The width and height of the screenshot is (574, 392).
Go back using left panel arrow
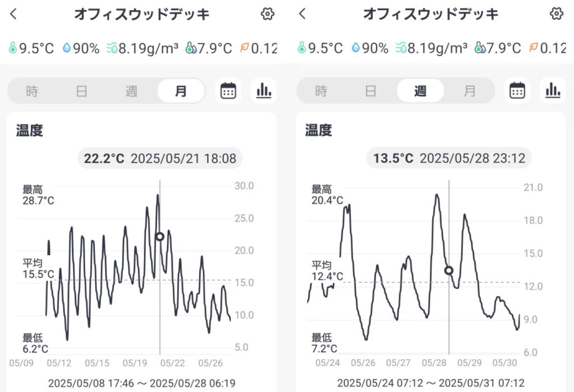coord(13,14)
